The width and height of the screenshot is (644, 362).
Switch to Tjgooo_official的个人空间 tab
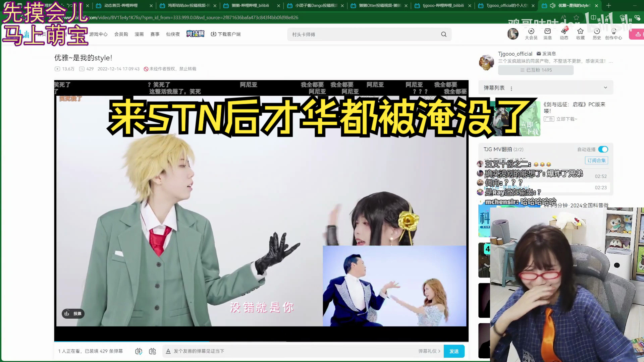point(506,6)
